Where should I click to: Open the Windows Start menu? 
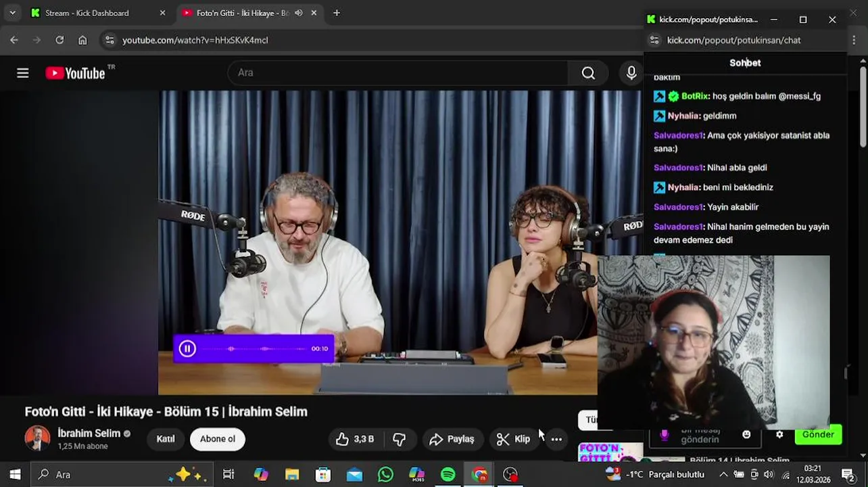pyautogui.click(x=15, y=474)
